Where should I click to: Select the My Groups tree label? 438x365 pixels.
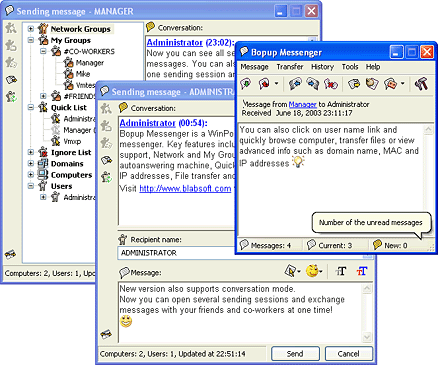click(71, 40)
